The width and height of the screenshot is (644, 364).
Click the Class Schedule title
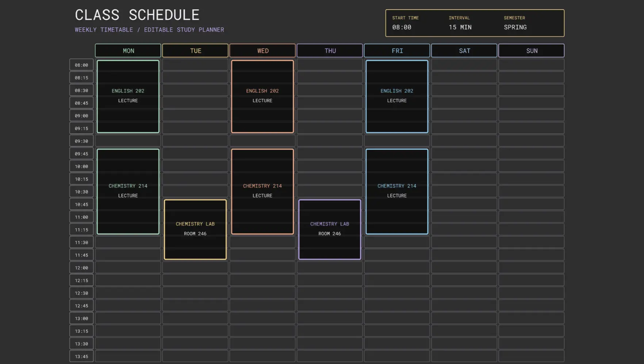point(137,15)
